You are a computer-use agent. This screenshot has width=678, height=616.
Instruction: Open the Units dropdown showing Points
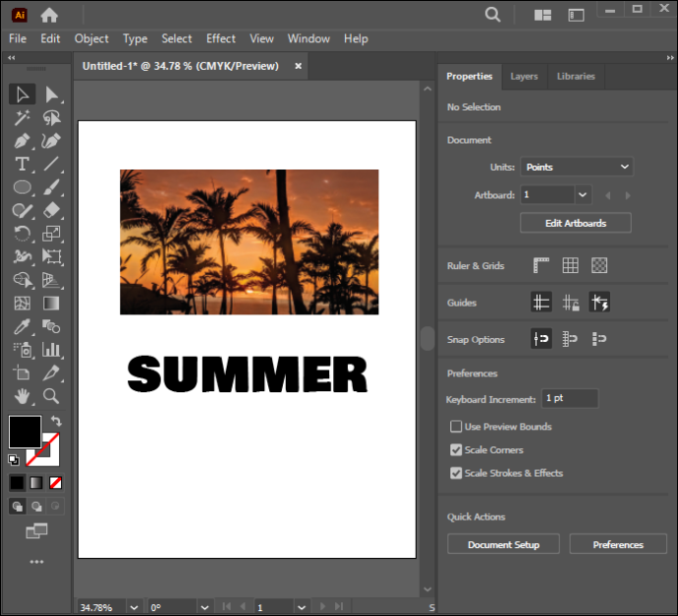tap(577, 167)
